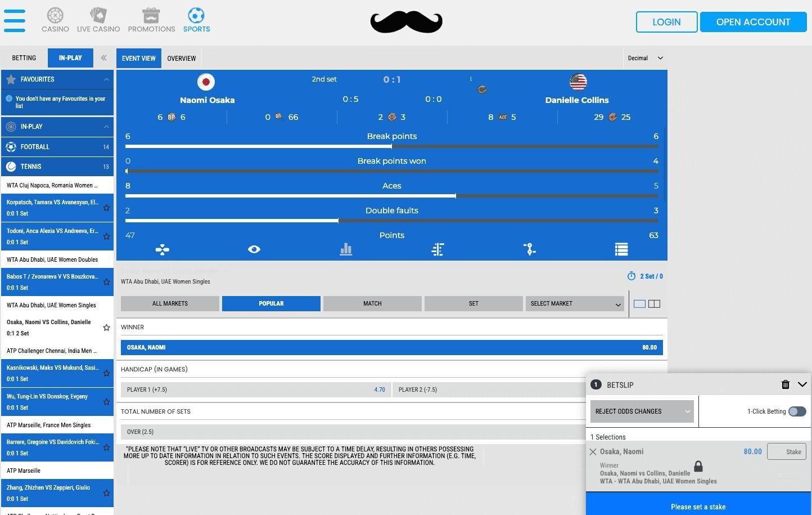Open the Decimal odds format dropdown
Image resolution: width=812 pixels, height=515 pixels.
pyautogui.click(x=645, y=58)
